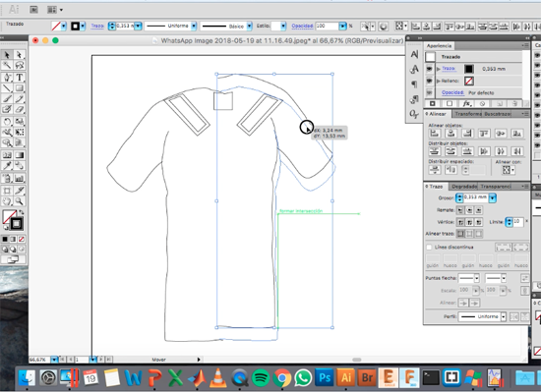This screenshot has width=541, height=392.
Task: Click first Distribuir objetos icon
Action: point(435,151)
